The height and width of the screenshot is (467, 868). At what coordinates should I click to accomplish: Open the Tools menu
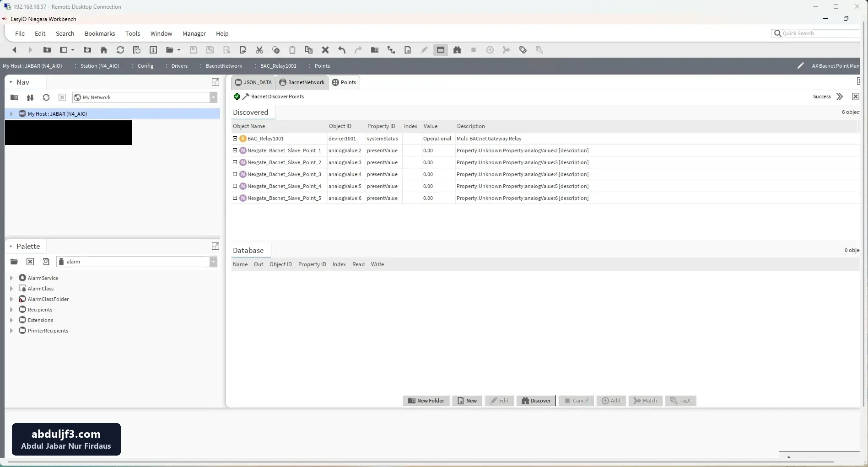click(x=133, y=33)
